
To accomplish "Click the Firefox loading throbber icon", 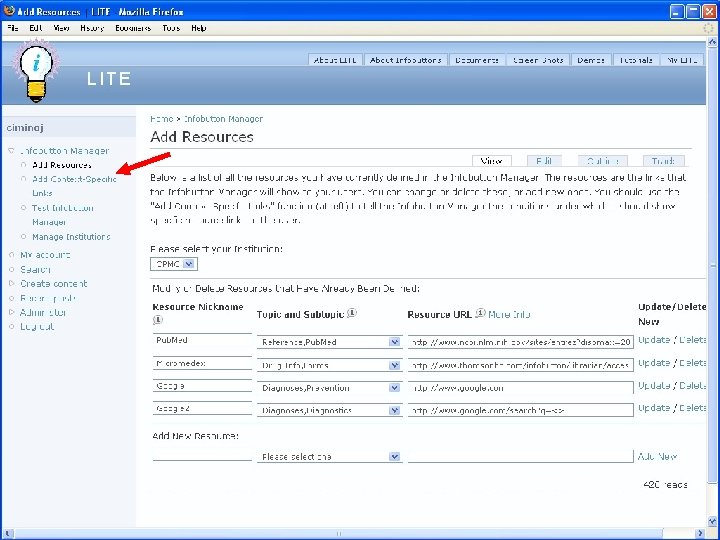I will coord(709,28).
